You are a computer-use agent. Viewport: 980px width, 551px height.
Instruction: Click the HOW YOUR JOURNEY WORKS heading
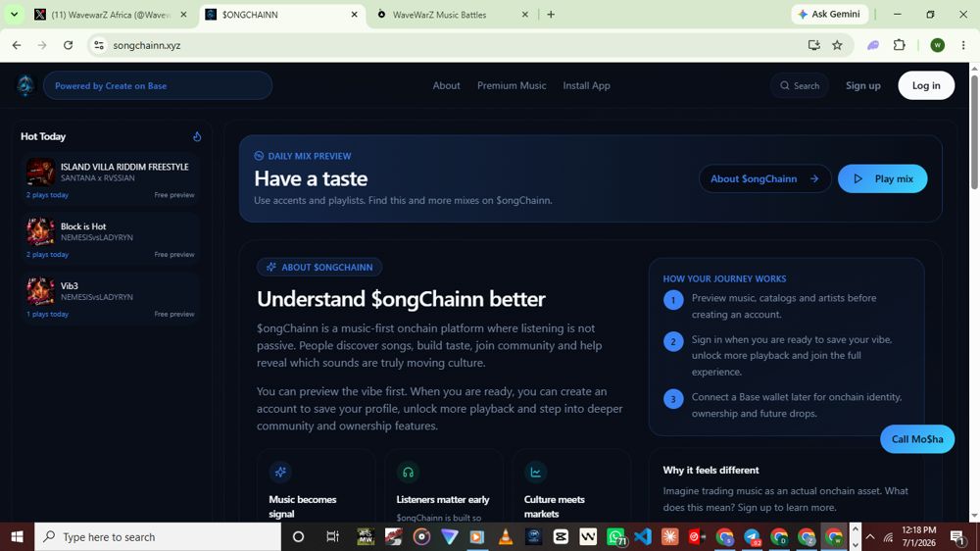tap(724, 279)
